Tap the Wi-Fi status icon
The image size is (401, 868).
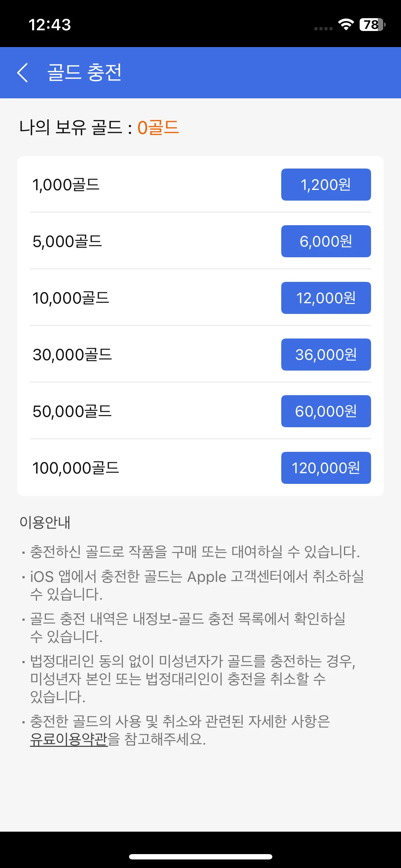click(x=346, y=25)
